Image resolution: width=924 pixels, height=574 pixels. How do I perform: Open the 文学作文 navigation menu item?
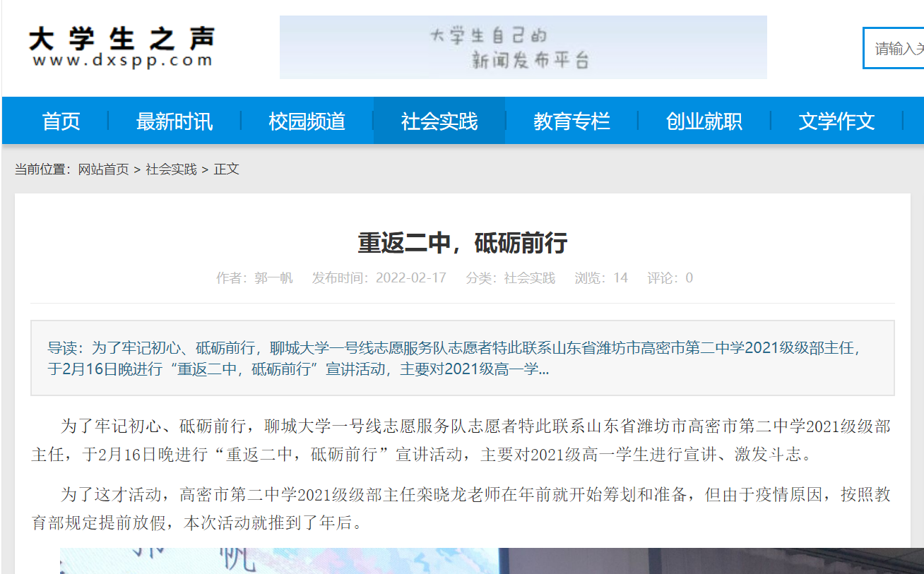pos(836,121)
